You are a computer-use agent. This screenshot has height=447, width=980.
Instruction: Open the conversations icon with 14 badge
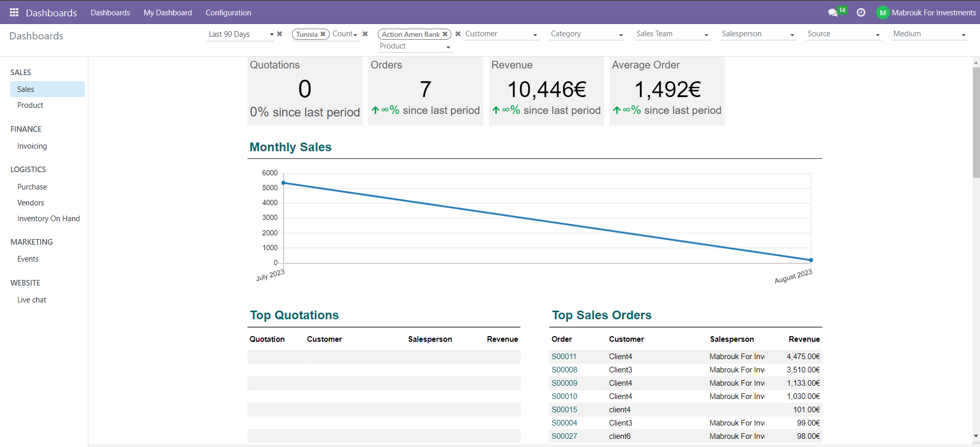click(836, 12)
